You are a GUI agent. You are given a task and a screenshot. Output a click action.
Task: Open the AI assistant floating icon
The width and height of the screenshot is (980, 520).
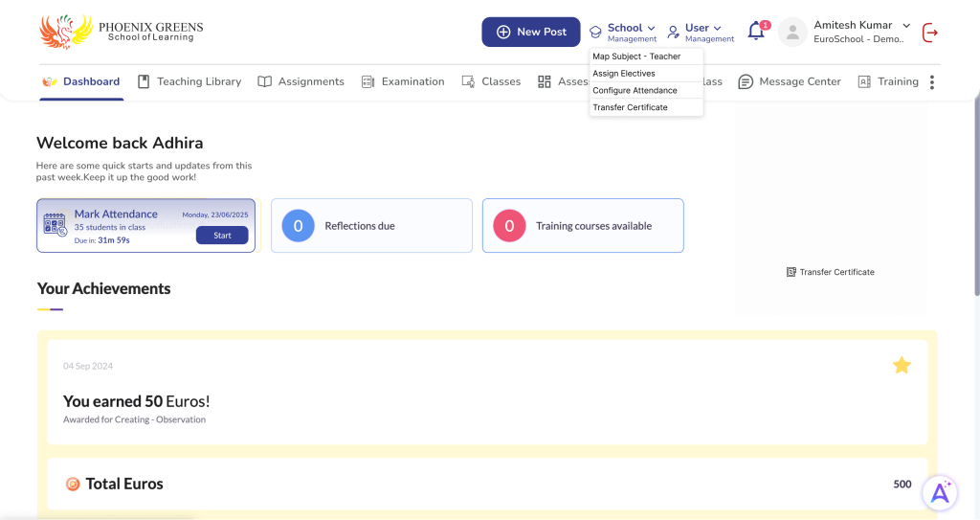pyautogui.click(x=940, y=492)
